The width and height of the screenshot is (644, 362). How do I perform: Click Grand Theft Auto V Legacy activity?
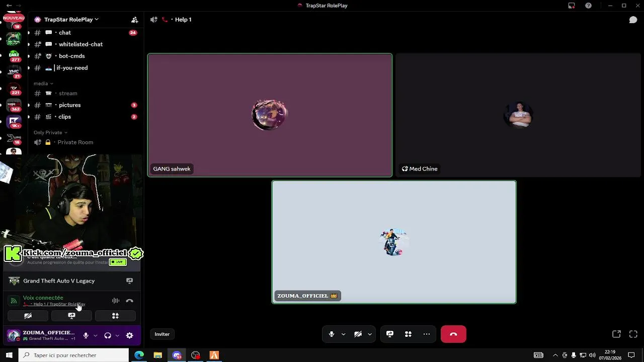pos(59,281)
